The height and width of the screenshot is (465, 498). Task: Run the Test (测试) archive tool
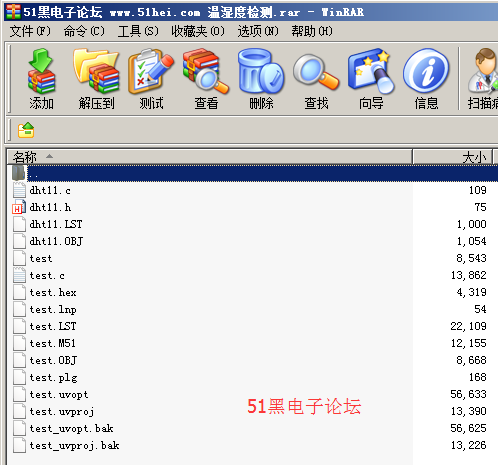[x=151, y=79]
